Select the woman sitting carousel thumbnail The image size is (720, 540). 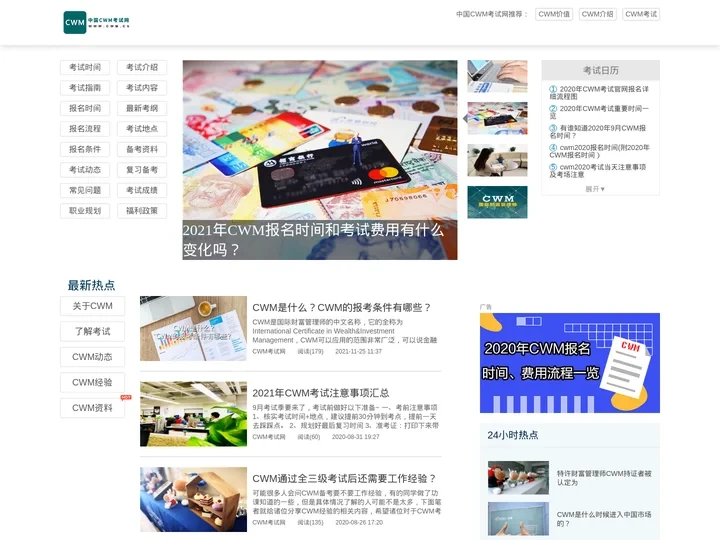click(497, 160)
